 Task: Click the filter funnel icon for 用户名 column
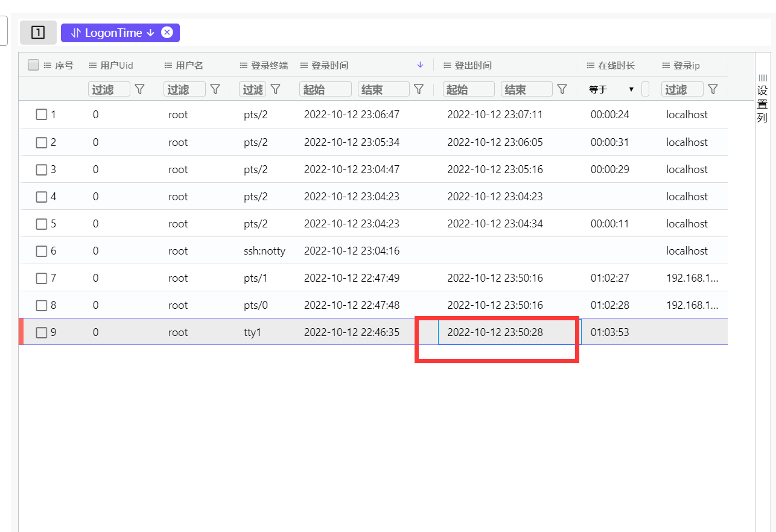pyautogui.click(x=215, y=89)
